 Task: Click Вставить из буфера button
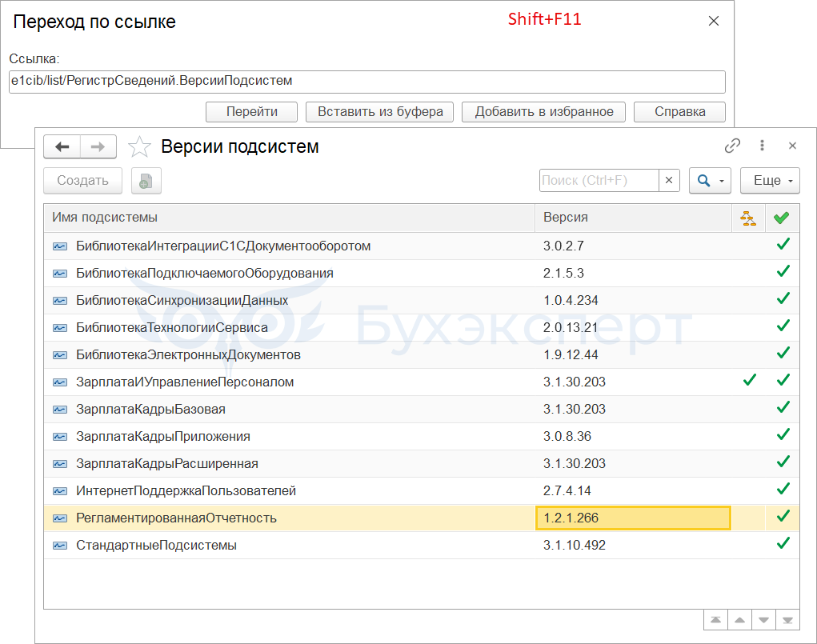380,112
